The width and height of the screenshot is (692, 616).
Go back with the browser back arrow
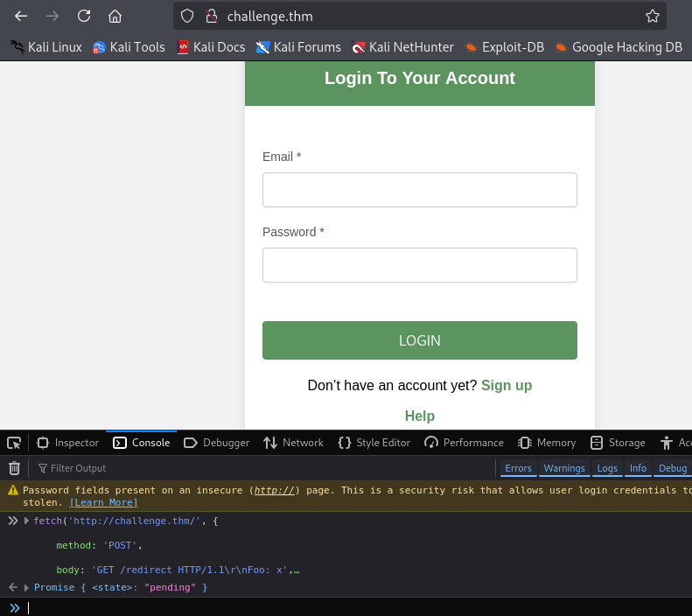21,17
